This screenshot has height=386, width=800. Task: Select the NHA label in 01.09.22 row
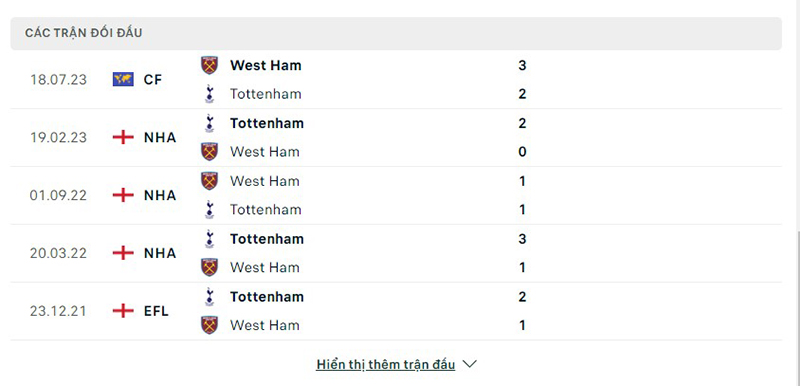tap(160, 195)
